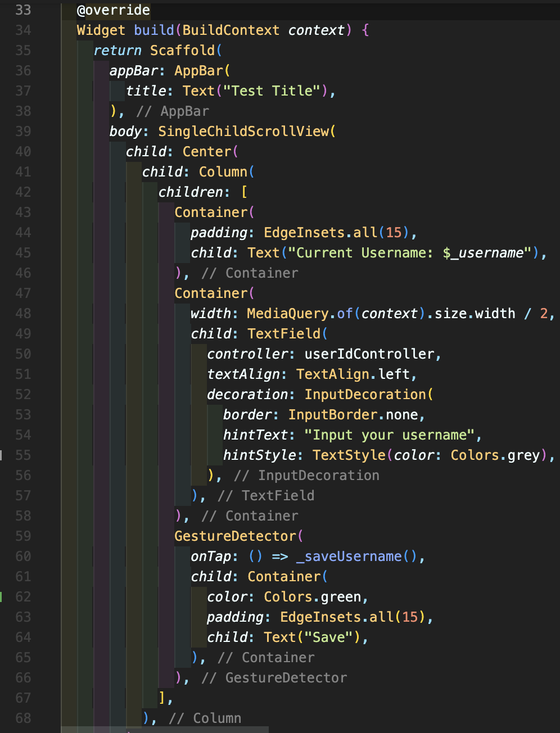
Task: Click the build method name
Action: [x=154, y=30]
